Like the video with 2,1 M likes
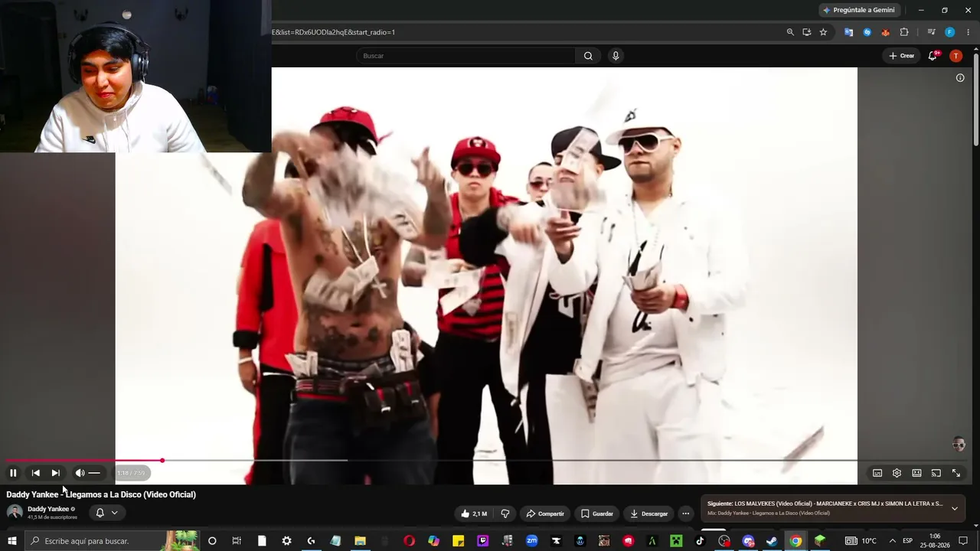Screen dimensions: 980x551 [474, 514]
